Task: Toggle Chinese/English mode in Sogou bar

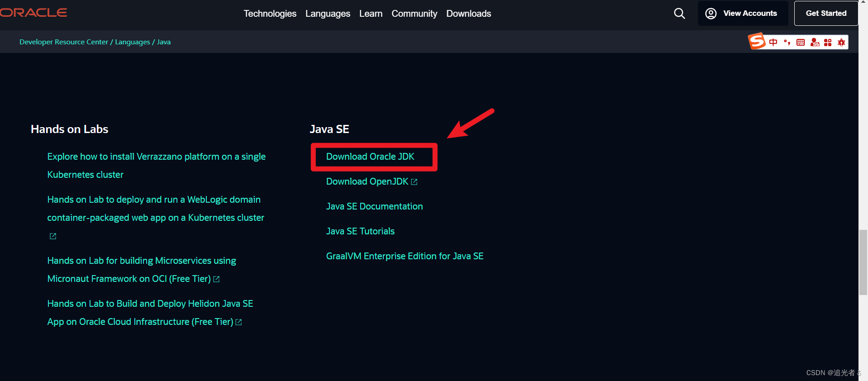Action: [x=773, y=42]
